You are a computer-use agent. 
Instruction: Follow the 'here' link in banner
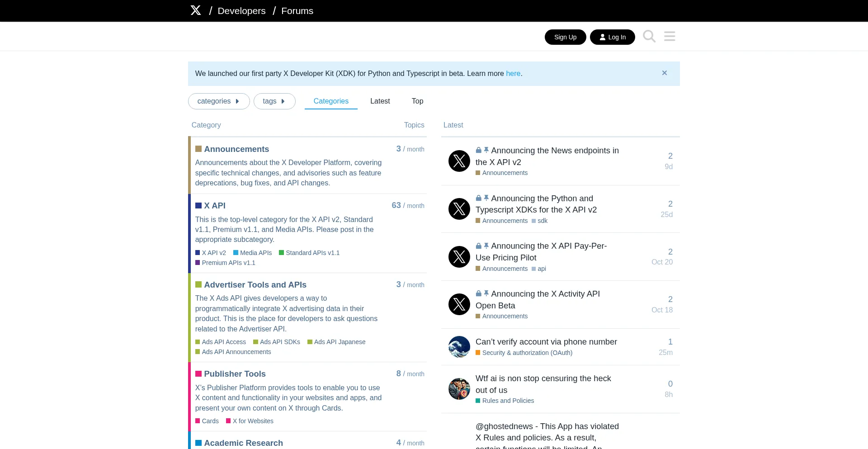513,73
